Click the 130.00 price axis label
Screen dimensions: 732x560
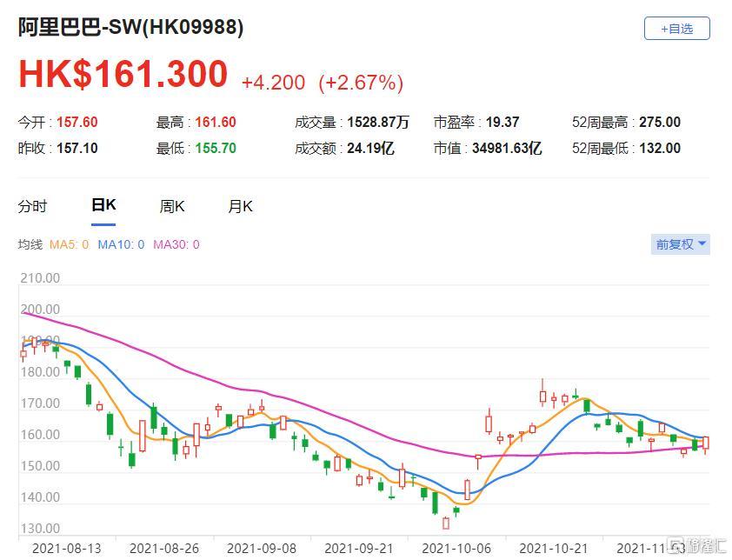point(40,528)
